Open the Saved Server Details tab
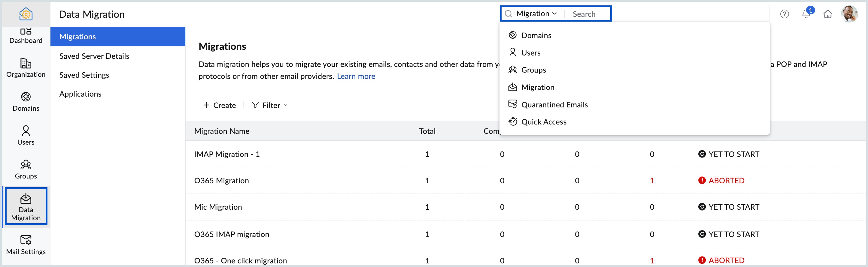The width and height of the screenshot is (868, 267). pos(94,56)
